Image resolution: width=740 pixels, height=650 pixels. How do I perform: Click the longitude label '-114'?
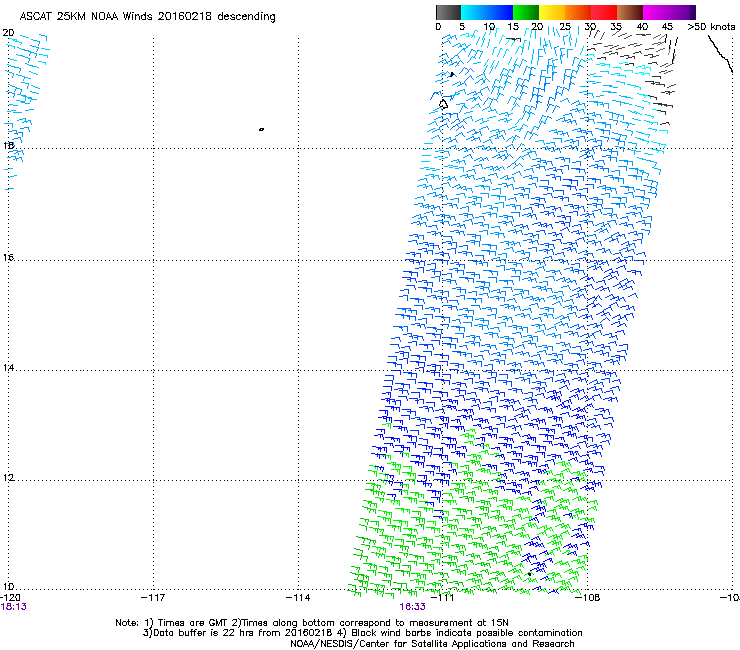click(298, 598)
